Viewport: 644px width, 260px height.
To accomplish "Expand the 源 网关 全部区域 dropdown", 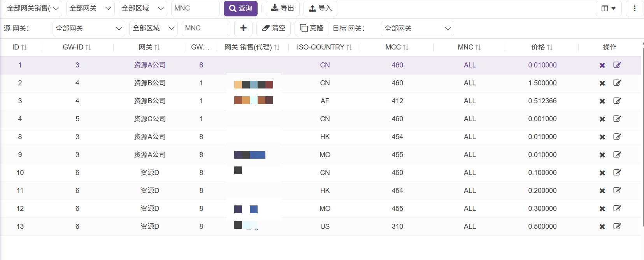I will click(153, 28).
